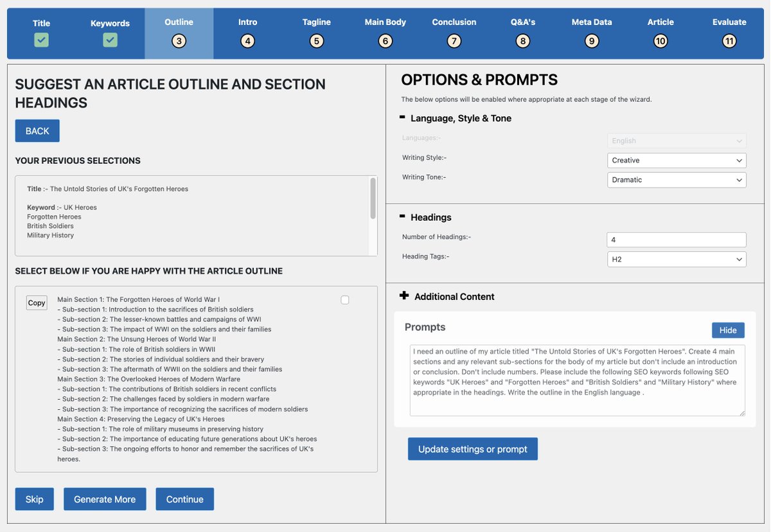The height and width of the screenshot is (532, 771).
Task: Open the Writing Tone dropdown
Action: [677, 180]
